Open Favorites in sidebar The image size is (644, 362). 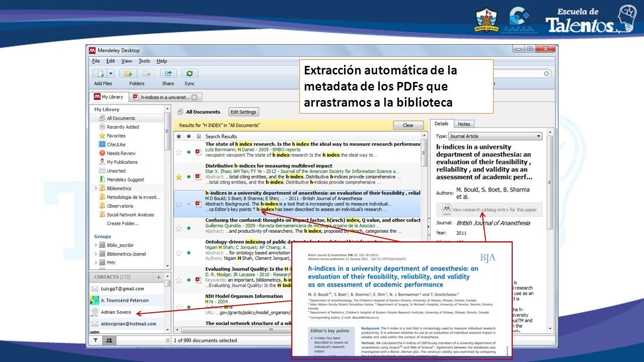pos(116,136)
